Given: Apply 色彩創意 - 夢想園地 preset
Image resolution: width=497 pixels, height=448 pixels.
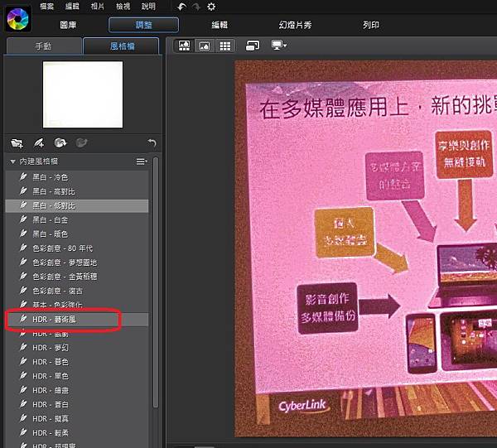Looking at the screenshot, I should pyautogui.click(x=77, y=263).
